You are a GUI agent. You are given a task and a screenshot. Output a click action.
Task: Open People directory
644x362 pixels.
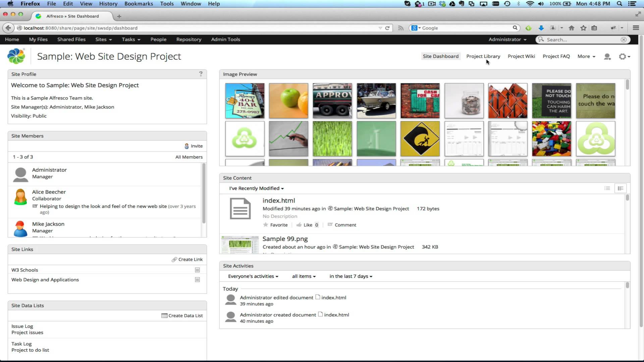click(158, 40)
